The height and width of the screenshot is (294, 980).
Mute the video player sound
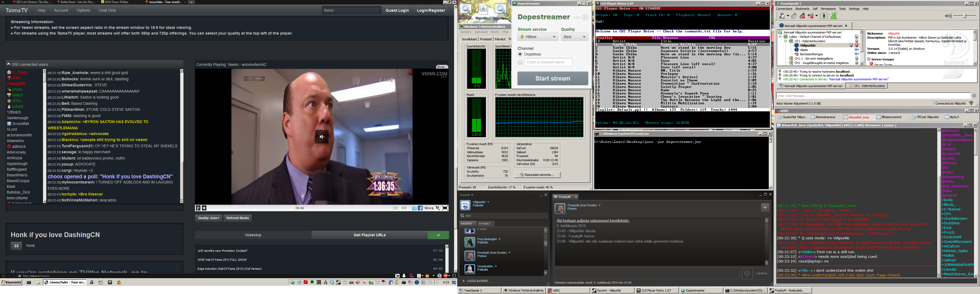[438, 208]
